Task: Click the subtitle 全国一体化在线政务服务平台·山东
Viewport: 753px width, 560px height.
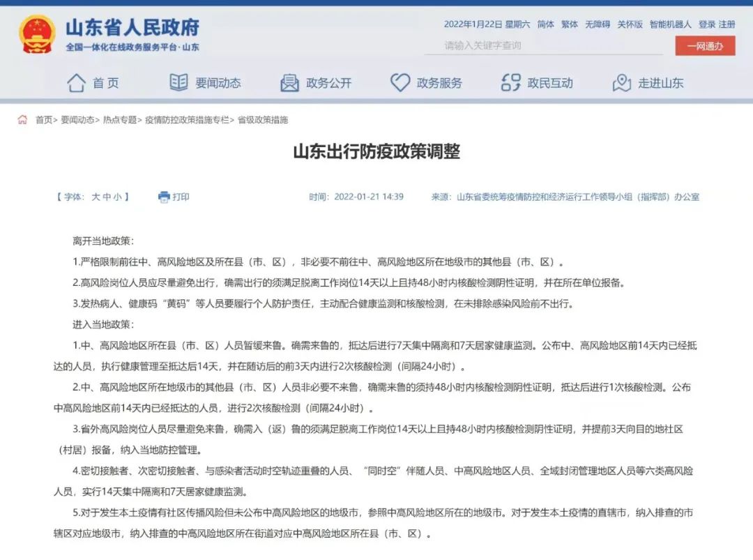Action: (x=132, y=47)
